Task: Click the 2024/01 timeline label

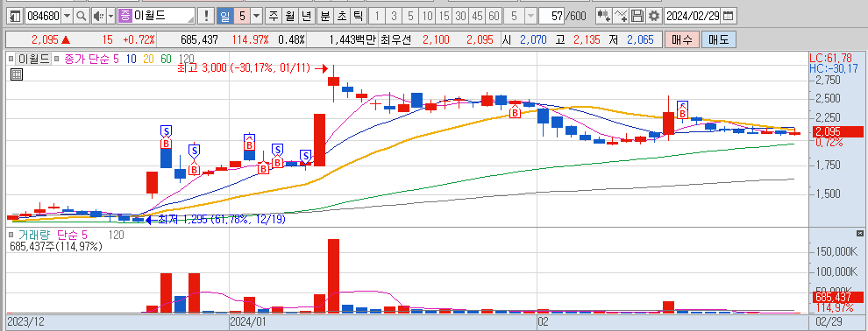Action: (248, 320)
